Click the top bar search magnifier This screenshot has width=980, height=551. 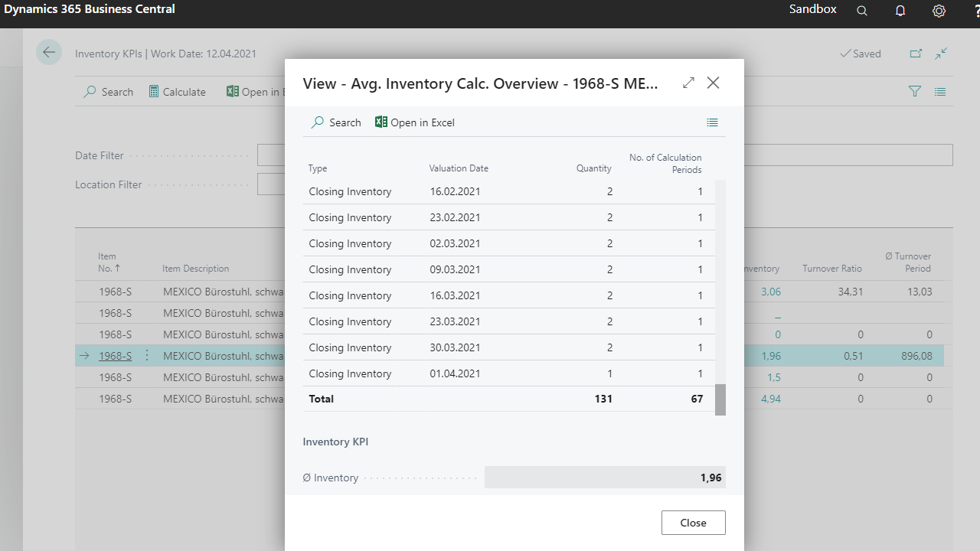(x=862, y=11)
